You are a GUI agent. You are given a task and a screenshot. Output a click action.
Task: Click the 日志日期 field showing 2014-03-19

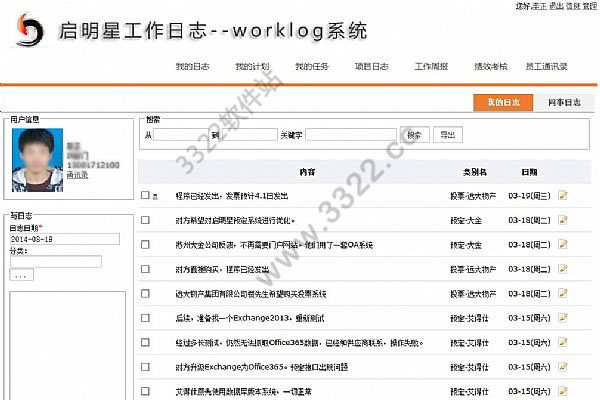[x=65, y=239]
